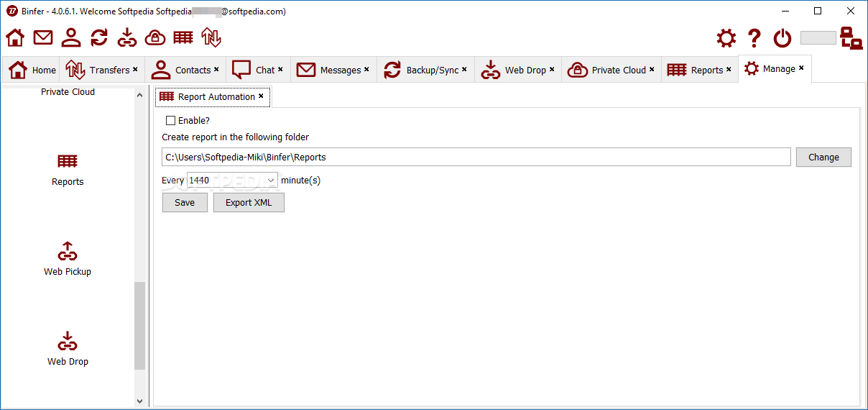Screen dimensions: 868x410
Task: Select Web Pickup in the sidebar
Action: click(68, 258)
